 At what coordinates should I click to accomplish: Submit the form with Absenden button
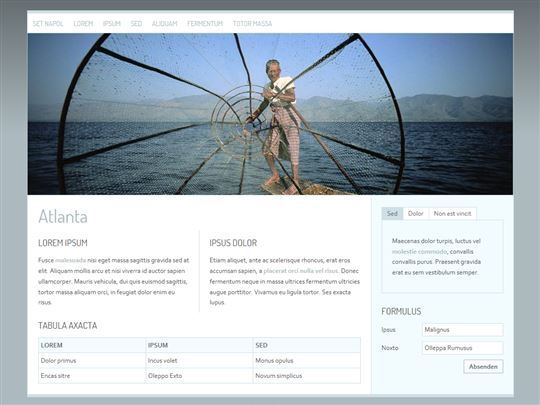tap(483, 366)
